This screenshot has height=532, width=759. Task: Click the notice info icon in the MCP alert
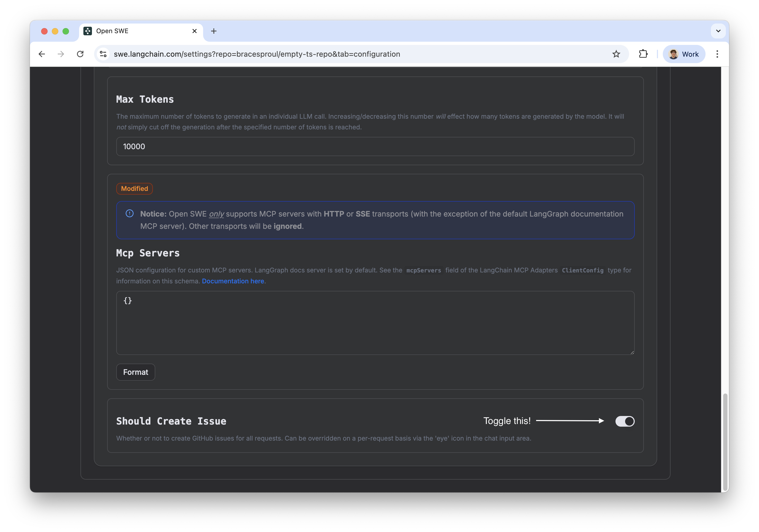(130, 214)
